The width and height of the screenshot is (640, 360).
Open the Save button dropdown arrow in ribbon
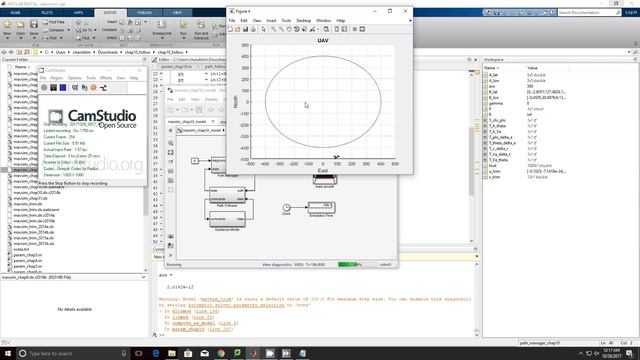(x=34, y=38)
